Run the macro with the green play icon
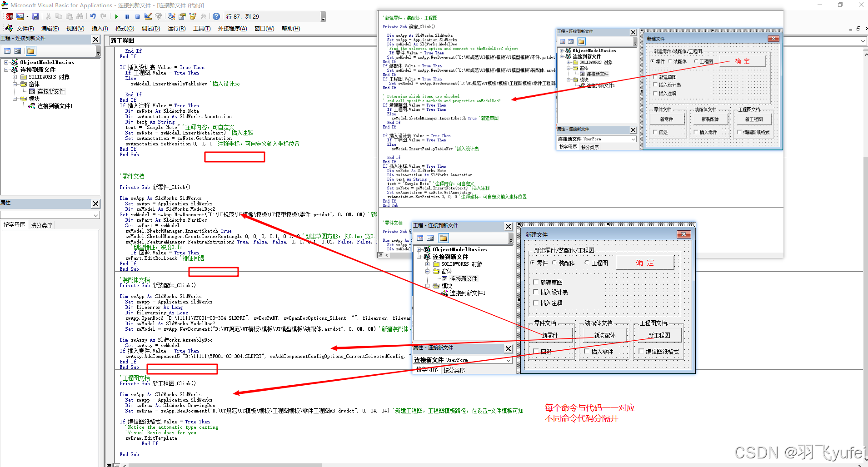Image resolution: width=868 pixels, height=467 pixels. click(116, 16)
